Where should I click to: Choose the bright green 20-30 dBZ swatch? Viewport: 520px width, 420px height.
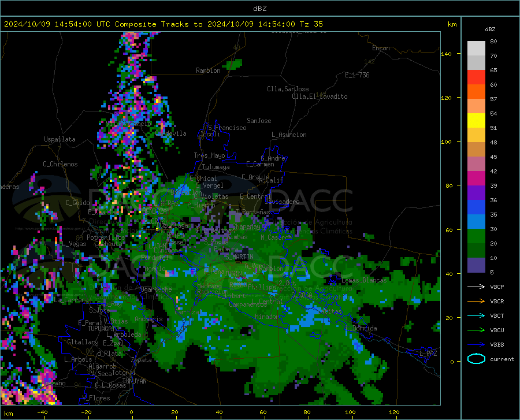476,236
